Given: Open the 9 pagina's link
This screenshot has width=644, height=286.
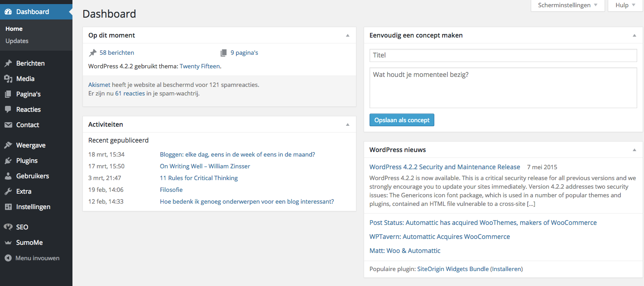Looking at the screenshot, I should tap(244, 53).
